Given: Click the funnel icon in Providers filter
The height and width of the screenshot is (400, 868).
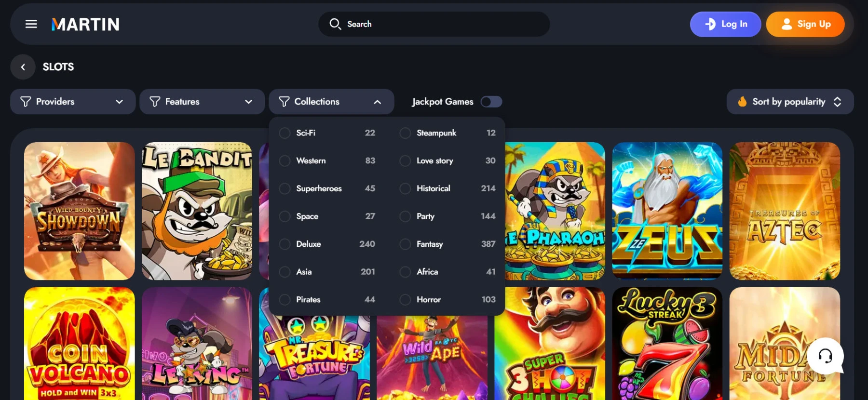Looking at the screenshot, I should tap(26, 102).
